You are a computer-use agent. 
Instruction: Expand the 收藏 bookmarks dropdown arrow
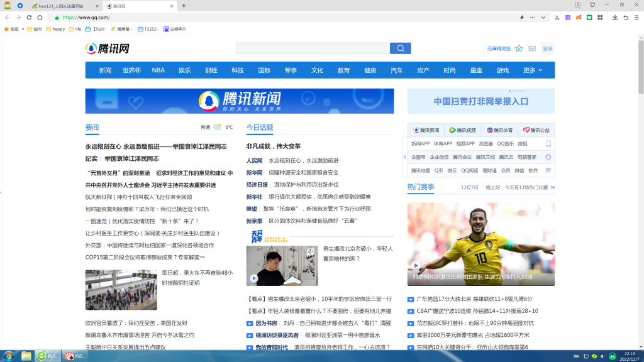click(x=23, y=29)
